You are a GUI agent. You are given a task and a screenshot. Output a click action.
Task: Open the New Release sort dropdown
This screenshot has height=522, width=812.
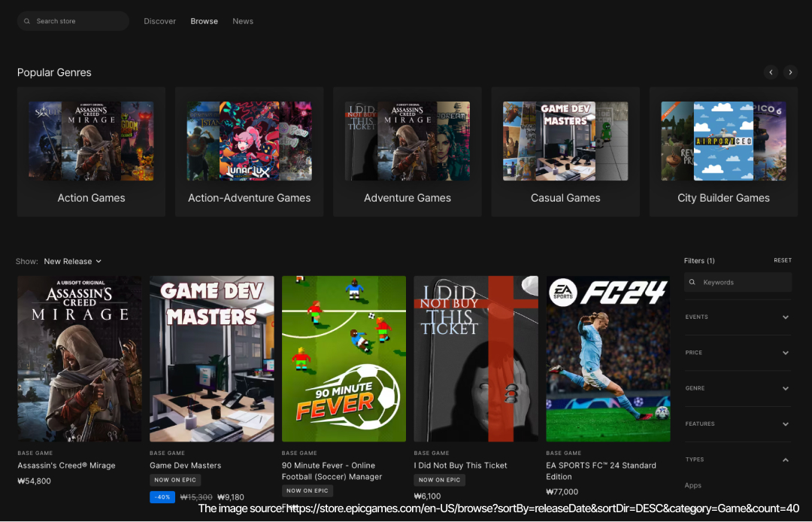coord(72,262)
